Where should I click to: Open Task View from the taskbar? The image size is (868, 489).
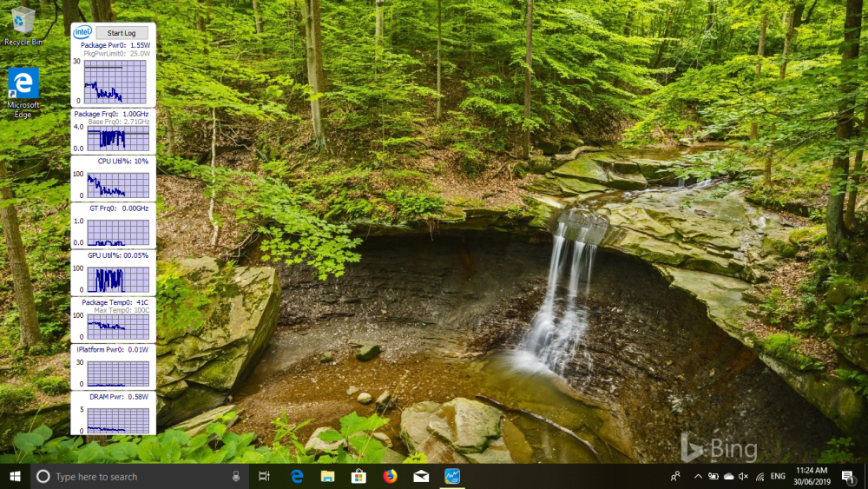pos(264,476)
